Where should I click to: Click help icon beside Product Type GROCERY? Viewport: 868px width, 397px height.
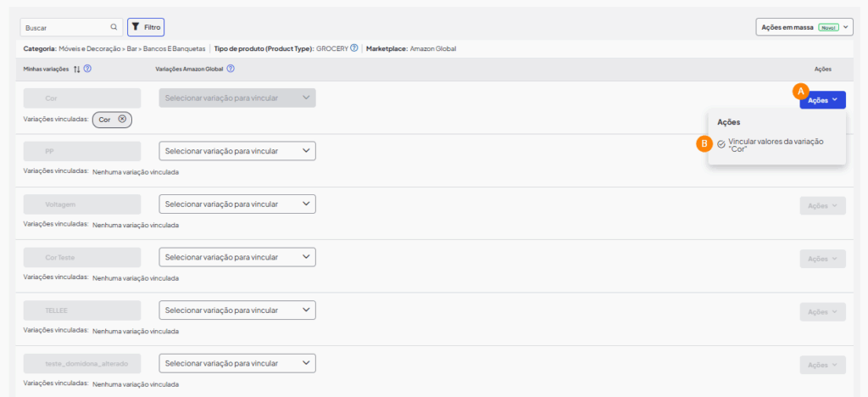click(x=353, y=48)
